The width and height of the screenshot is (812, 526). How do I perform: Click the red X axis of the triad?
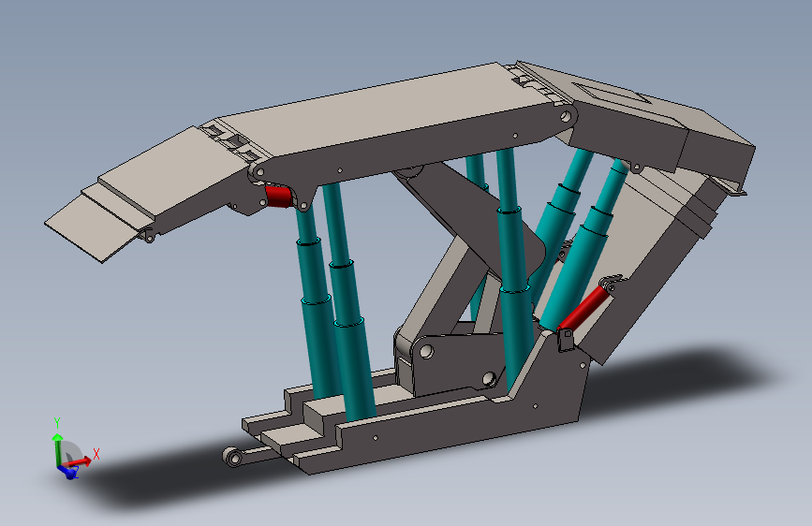[x=79, y=460]
